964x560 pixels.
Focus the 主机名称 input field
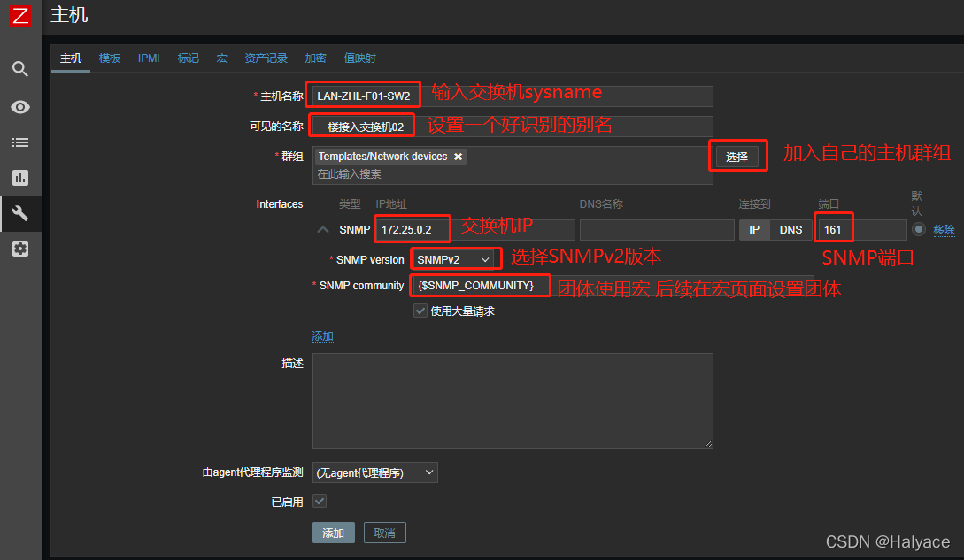click(513, 96)
